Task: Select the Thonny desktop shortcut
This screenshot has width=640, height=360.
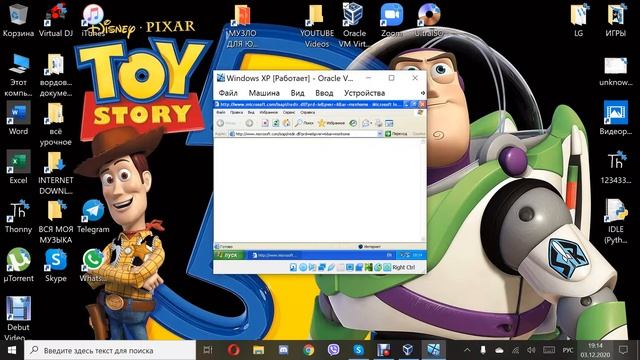Action: 18,216
